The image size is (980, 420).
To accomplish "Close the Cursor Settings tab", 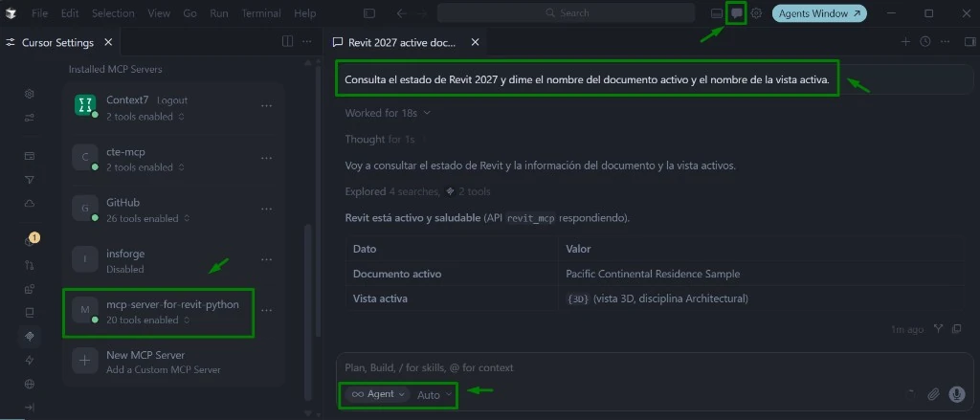I will (x=108, y=42).
